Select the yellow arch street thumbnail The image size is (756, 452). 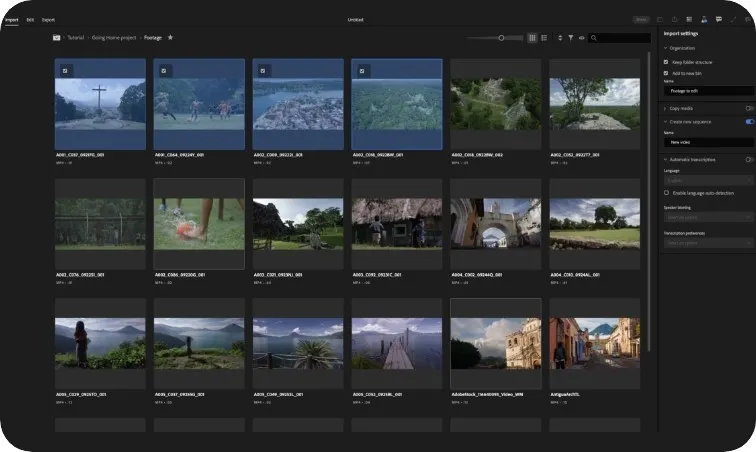pyautogui.click(x=496, y=224)
